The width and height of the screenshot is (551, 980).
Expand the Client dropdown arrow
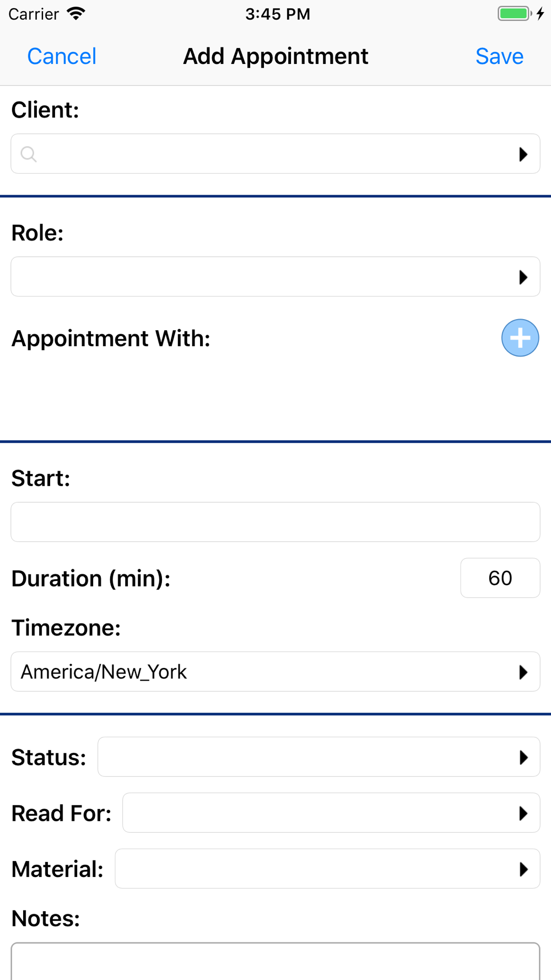523,154
